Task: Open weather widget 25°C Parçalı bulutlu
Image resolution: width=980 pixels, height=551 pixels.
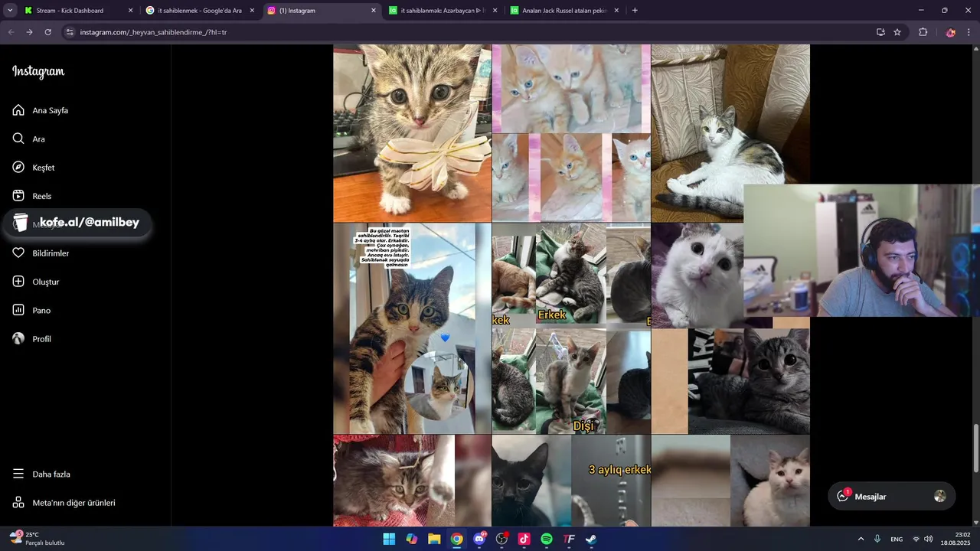Action: click(38, 539)
